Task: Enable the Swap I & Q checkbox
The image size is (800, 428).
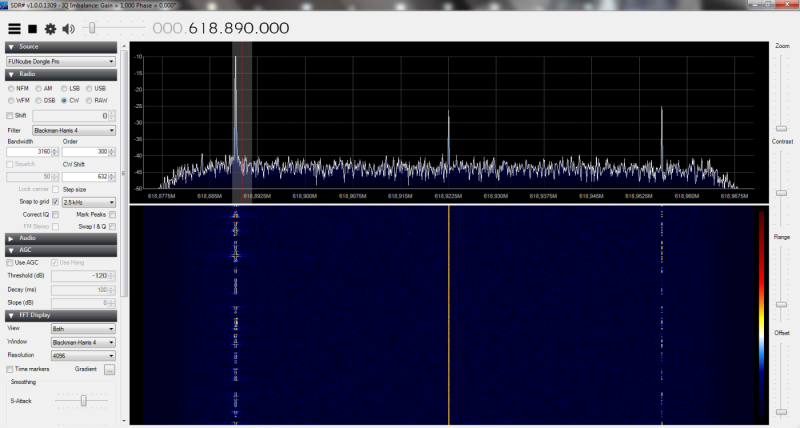Action: point(112,226)
